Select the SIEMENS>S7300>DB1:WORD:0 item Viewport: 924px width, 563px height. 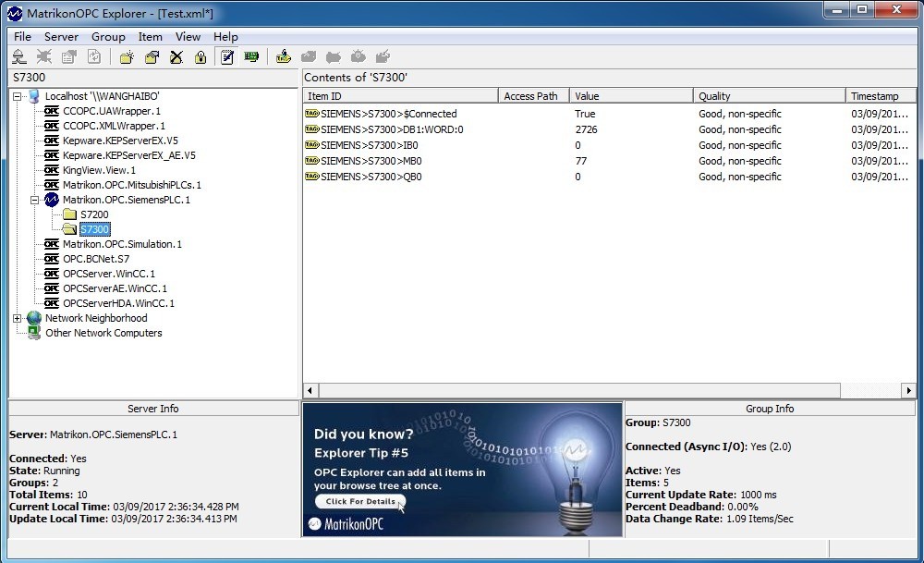click(x=392, y=129)
